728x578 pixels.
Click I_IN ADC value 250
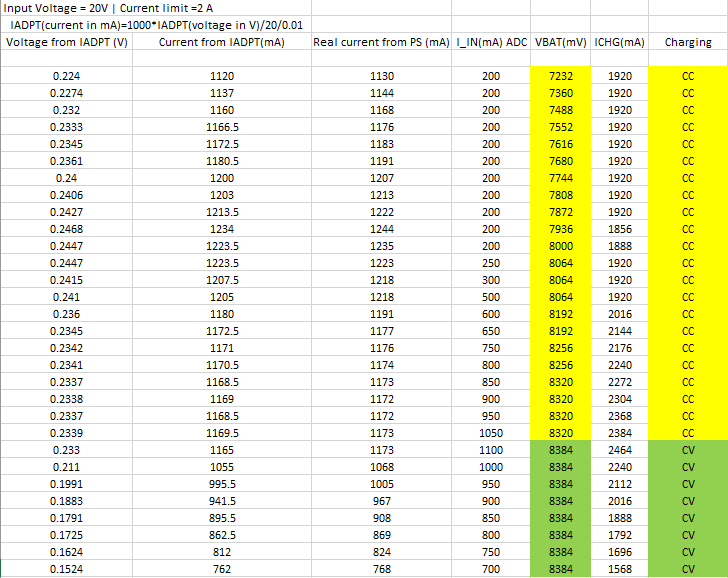click(x=491, y=263)
